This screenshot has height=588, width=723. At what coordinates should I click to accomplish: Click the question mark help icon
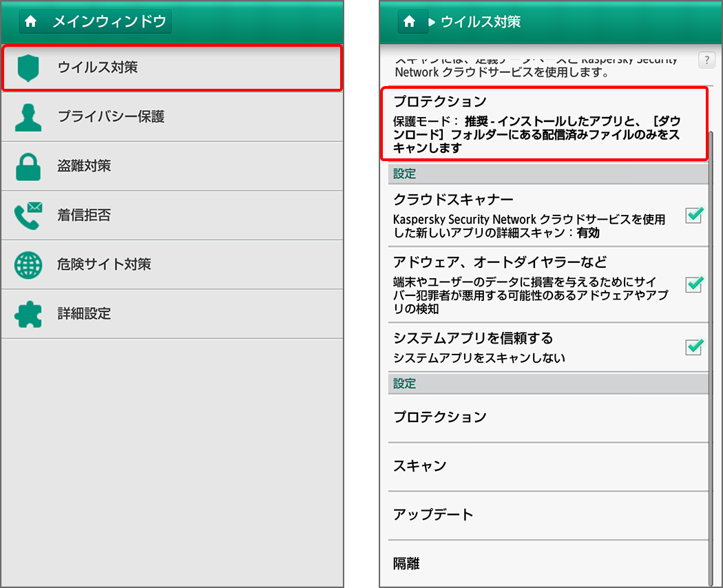(x=706, y=60)
